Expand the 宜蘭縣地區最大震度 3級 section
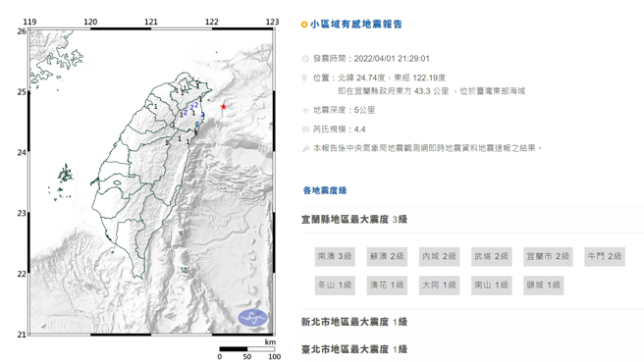Viewport: 644px width, 362px height. (472, 220)
